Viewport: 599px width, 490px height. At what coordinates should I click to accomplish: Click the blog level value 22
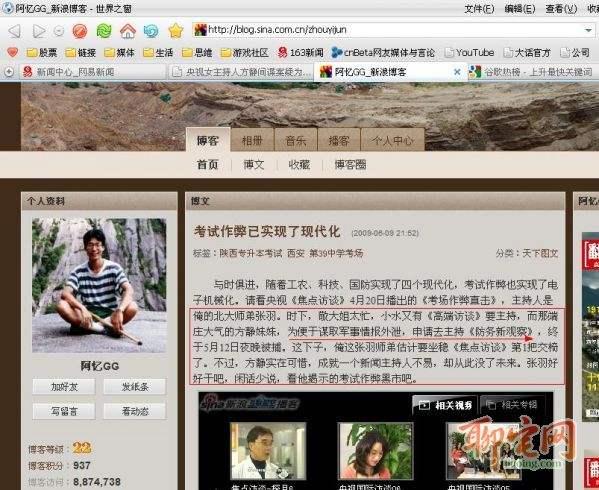82,448
